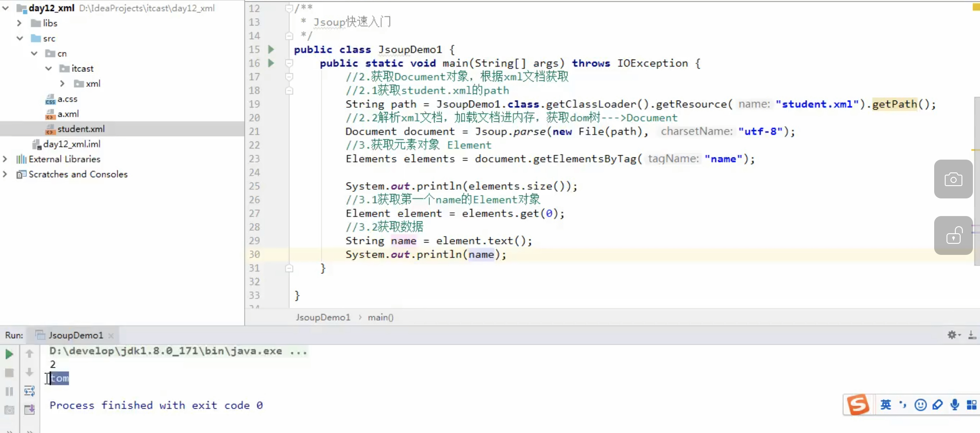
Task: Click name variable on line 30
Action: 481,254
